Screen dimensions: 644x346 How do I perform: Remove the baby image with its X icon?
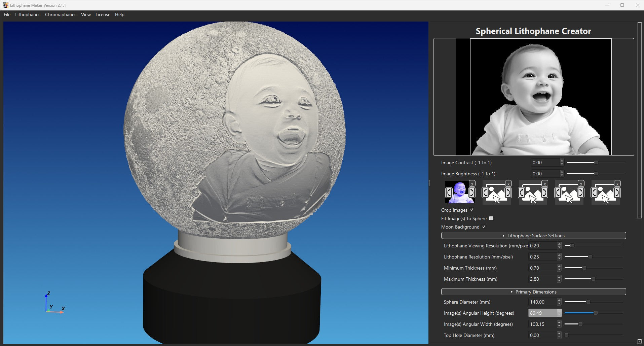coord(472,184)
